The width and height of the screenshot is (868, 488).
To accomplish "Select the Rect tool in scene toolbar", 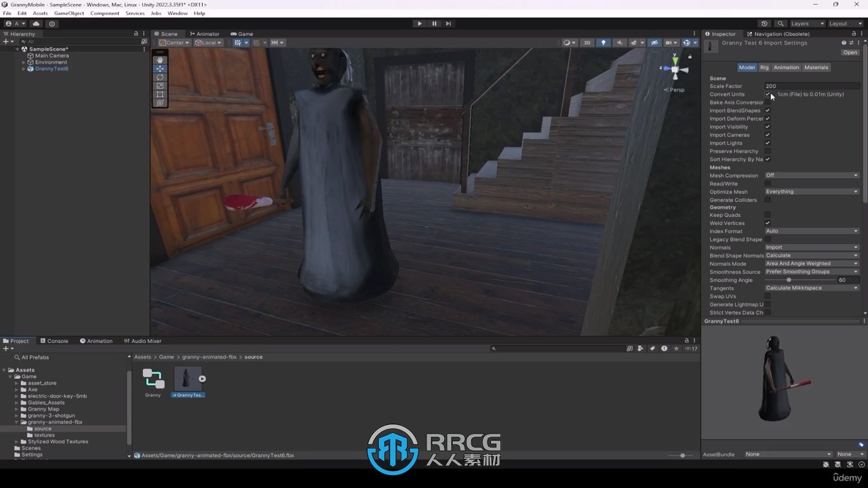I will (160, 95).
